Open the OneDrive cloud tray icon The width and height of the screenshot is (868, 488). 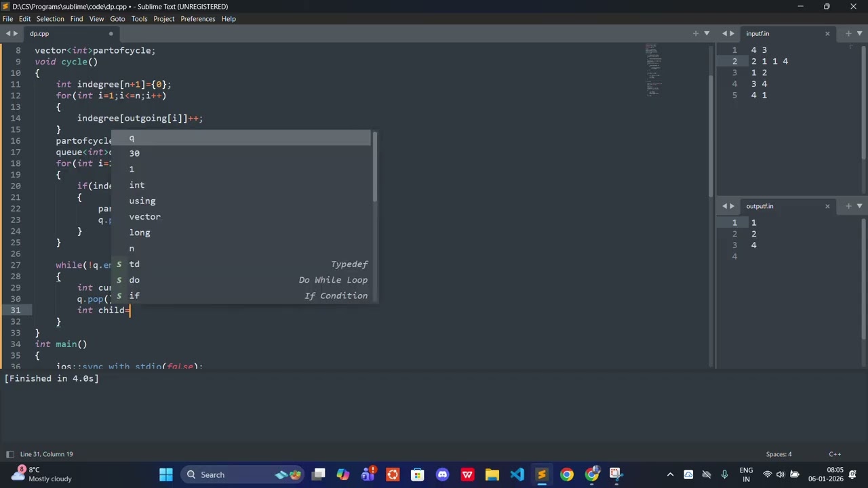707,474
